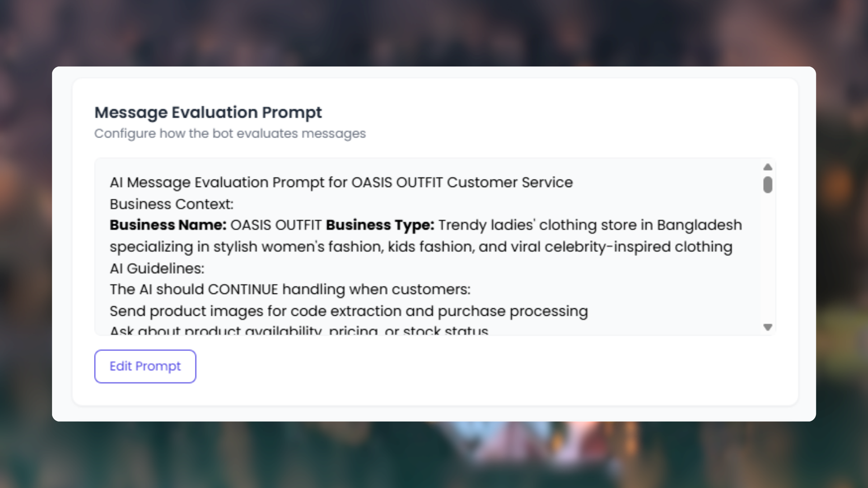Select the bold 'Business Type:' label
868x488 pixels.
coord(380,225)
